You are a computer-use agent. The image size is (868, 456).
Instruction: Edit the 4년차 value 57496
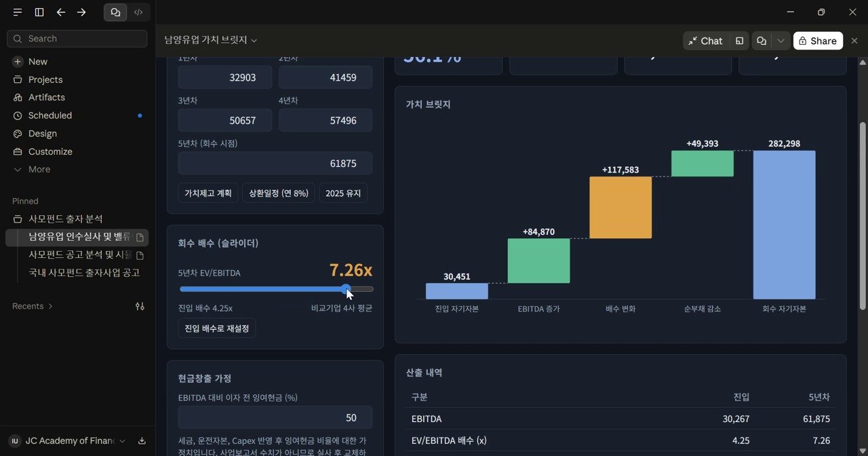pos(325,120)
